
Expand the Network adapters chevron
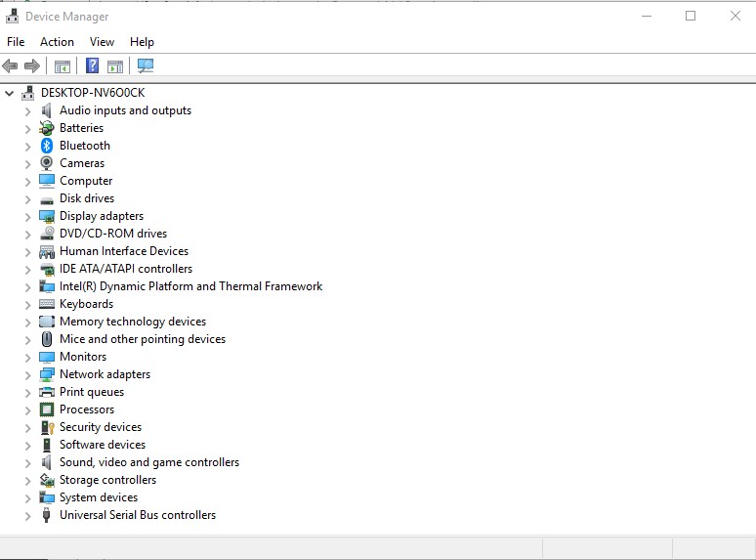(28, 375)
